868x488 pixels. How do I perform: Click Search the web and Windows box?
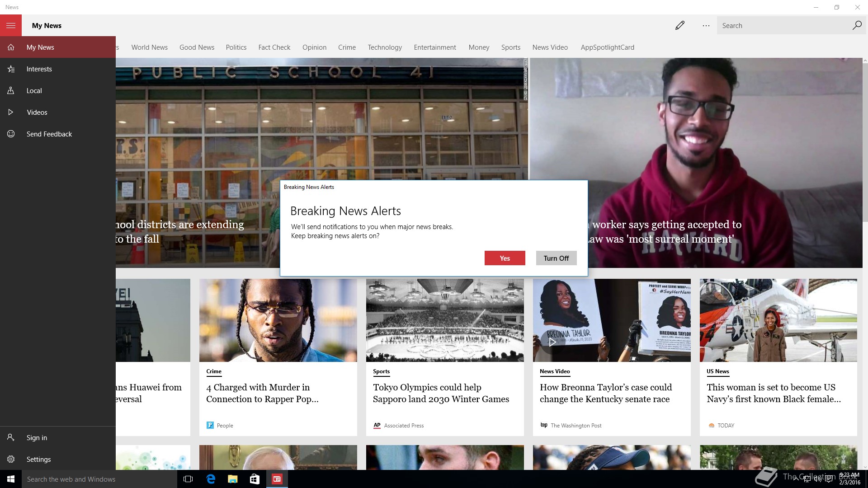[x=99, y=479]
